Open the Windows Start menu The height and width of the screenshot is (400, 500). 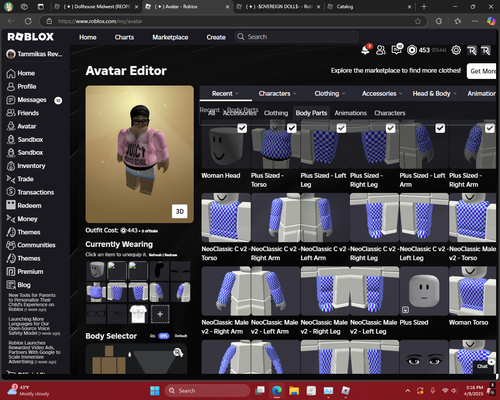pyautogui.click(x=155, y=390)
